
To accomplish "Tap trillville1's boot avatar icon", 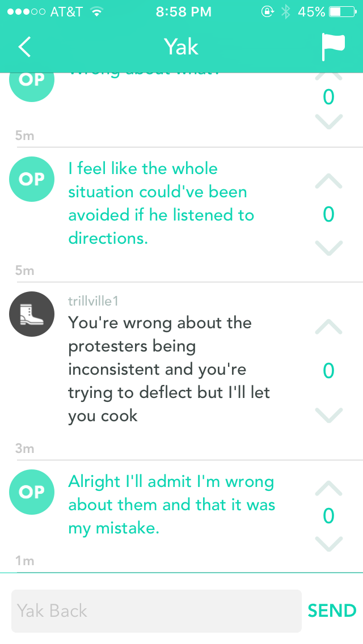I will coord(32,314).
